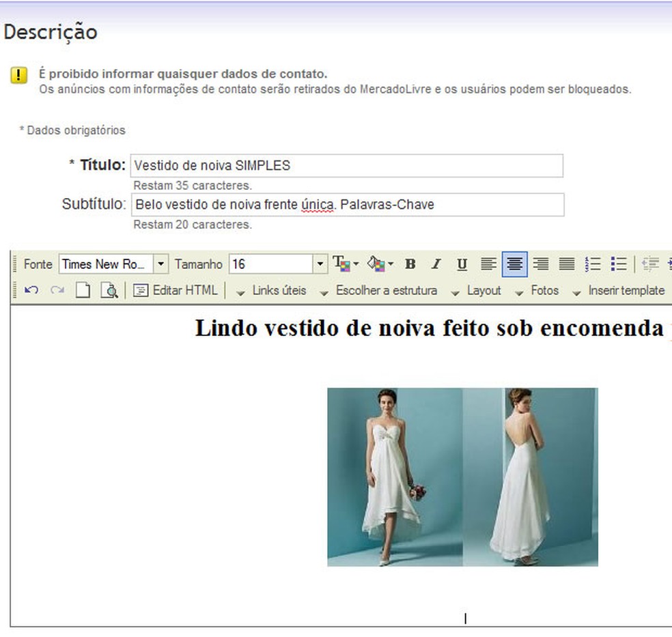
Task: Open the Tamanho size dropdown
Action: pyautogui.click(x=319, y=264)
